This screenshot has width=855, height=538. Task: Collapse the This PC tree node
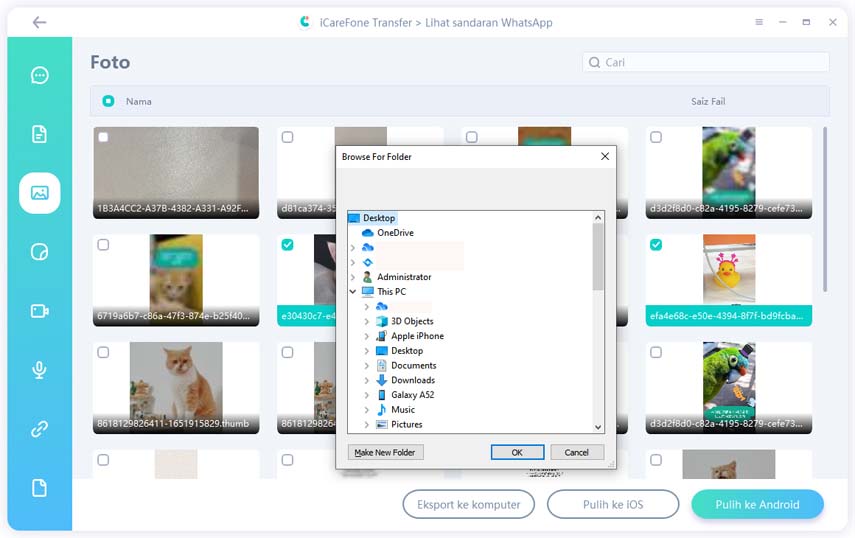(x=353, y=292)
